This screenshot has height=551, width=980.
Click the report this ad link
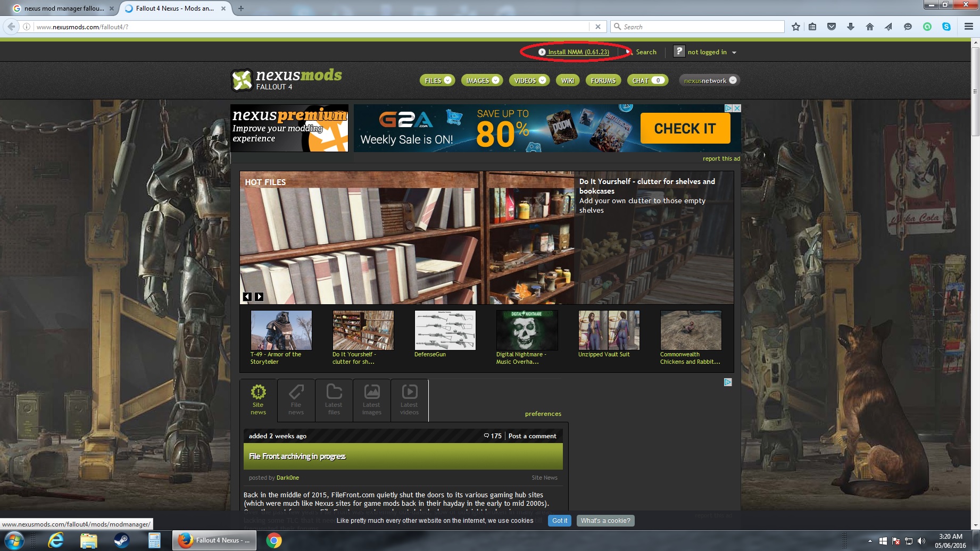(x=721, y=158)
